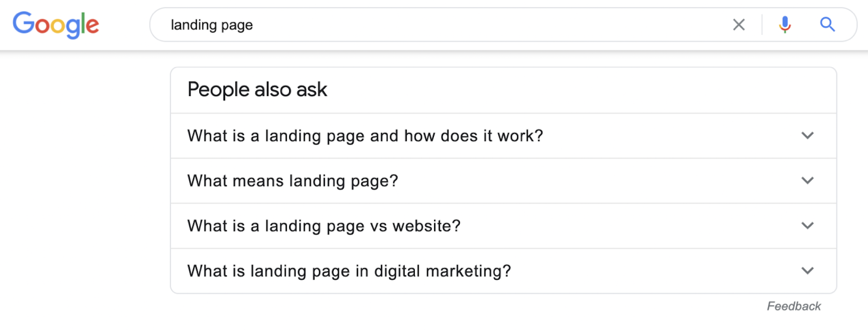868x334 pixels.
Task: Collapse arrow next to digital marketing question
Action: [808, 271]
